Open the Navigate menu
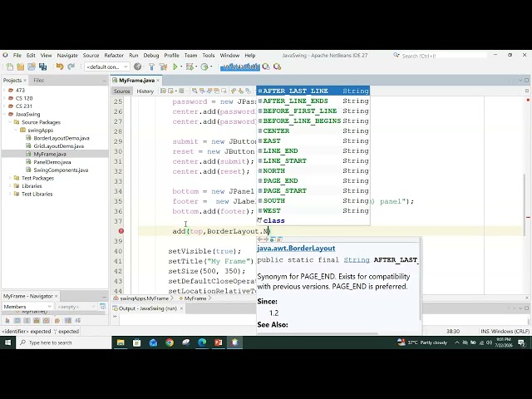The width and height of the screenshot is (532, 399). (x=67, y=56)
